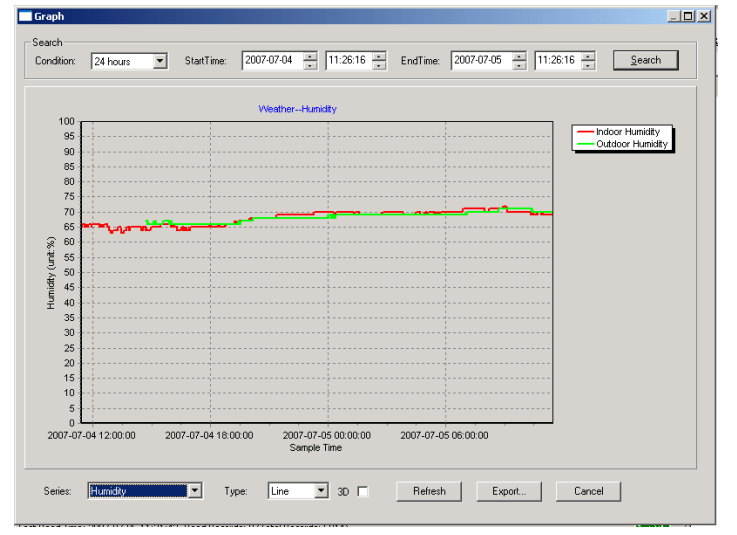Click the 2007-07-05 00:00:00 axis label

[x=327, y=435]
